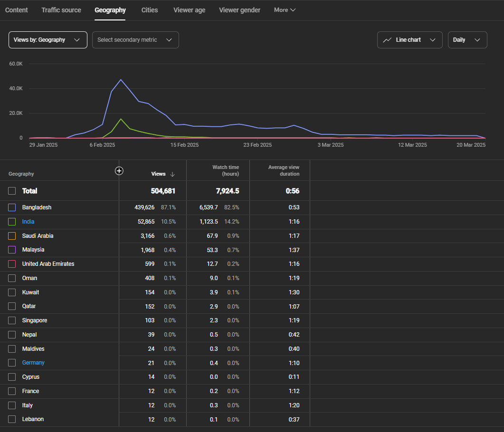Open the India geography link

click(x=28, y=222)
